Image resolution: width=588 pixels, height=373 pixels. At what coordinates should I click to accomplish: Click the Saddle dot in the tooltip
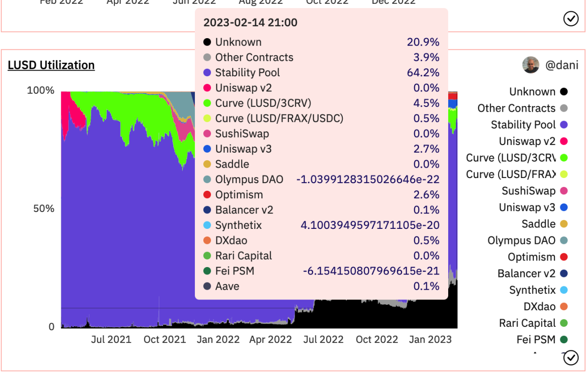pyautogui.click(x=207, y=164)
